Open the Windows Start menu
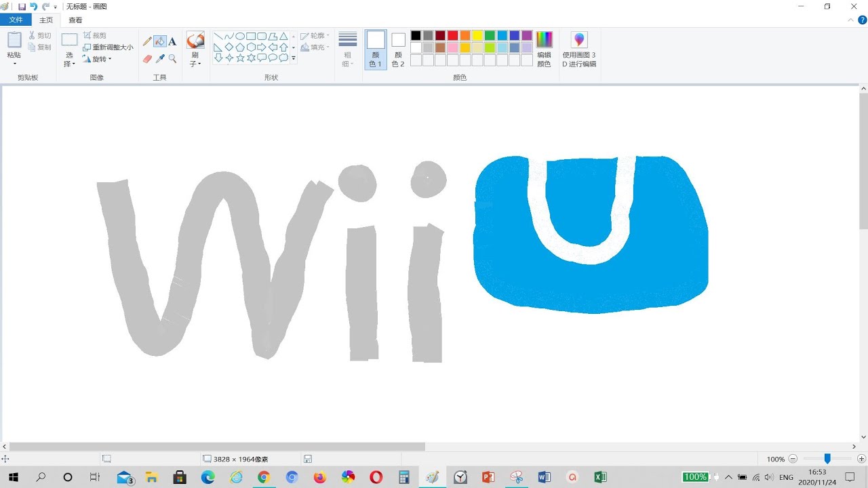 [x=13, y=477]
